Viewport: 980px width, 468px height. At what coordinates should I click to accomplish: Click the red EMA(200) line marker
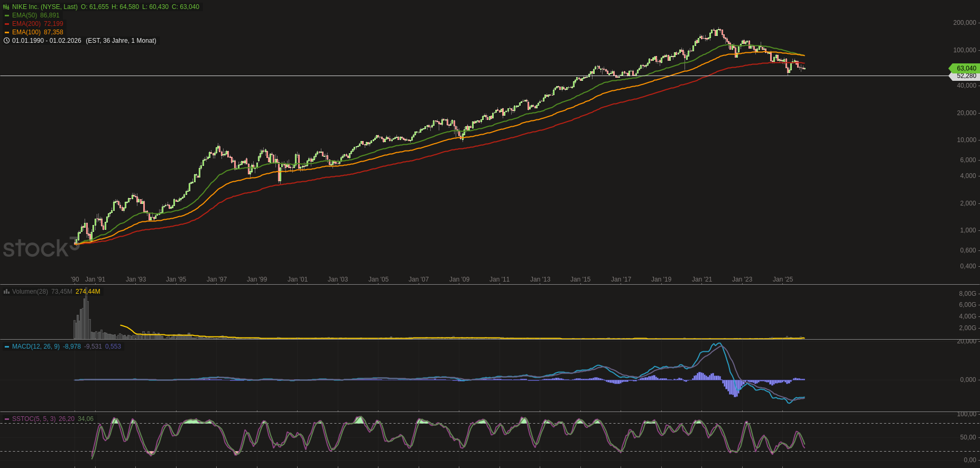tap(7, 24)
